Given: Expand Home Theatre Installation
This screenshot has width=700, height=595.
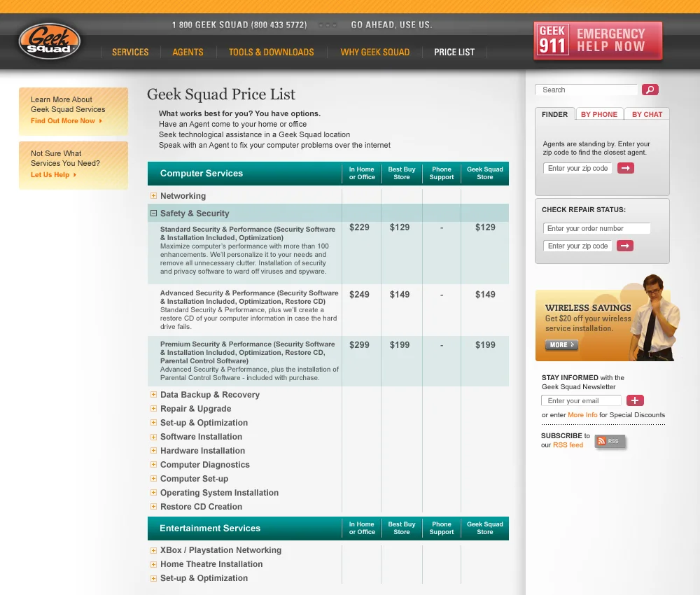Looking at the screenshot, I should click(153, 564).
